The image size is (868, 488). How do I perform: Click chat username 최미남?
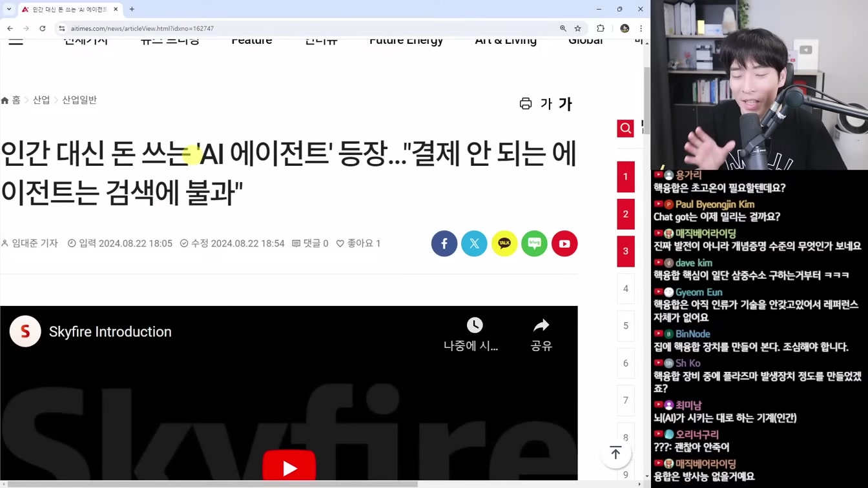tap(688, 405)
